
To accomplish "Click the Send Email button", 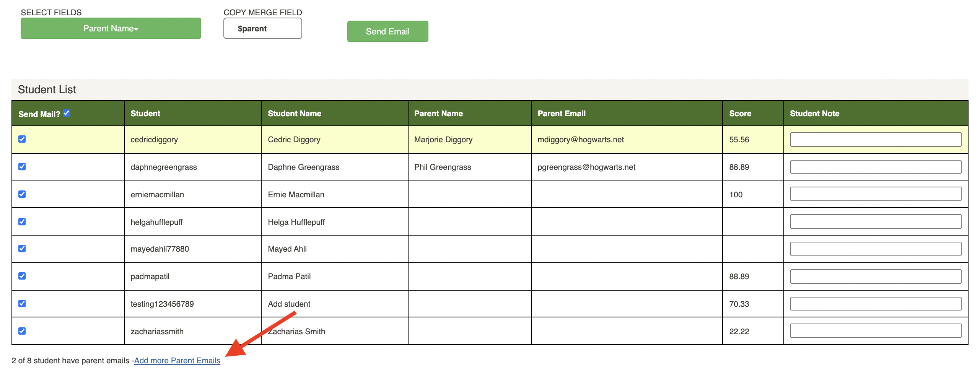I will [x=387, y=31].
